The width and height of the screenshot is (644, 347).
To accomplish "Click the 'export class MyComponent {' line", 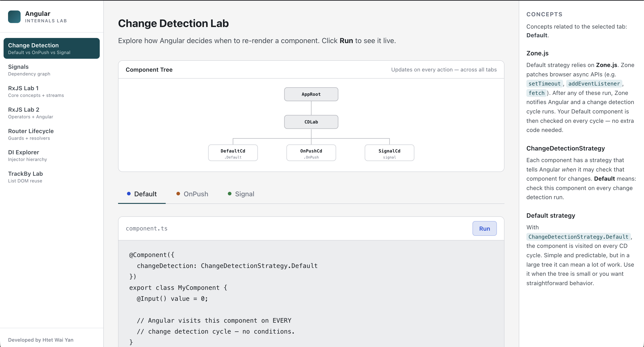I will [178, 288].
